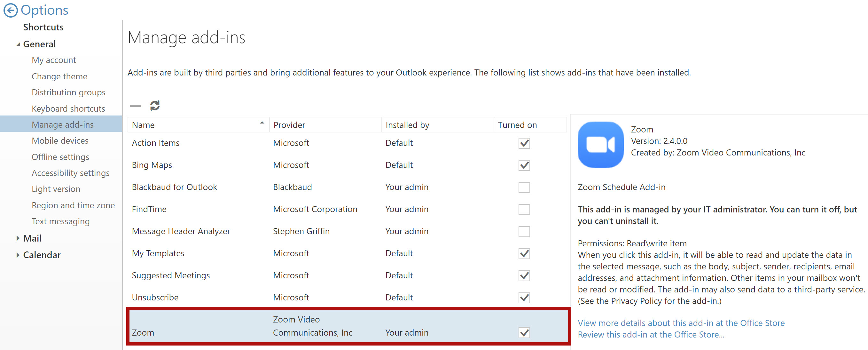Select Manage add-ins in sidebar
This screenshot has height=350, width=868.
point(61,124)
